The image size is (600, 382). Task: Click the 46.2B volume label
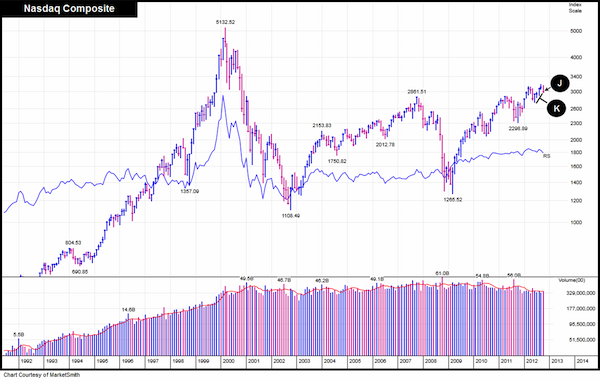click(x=322, y=281)
